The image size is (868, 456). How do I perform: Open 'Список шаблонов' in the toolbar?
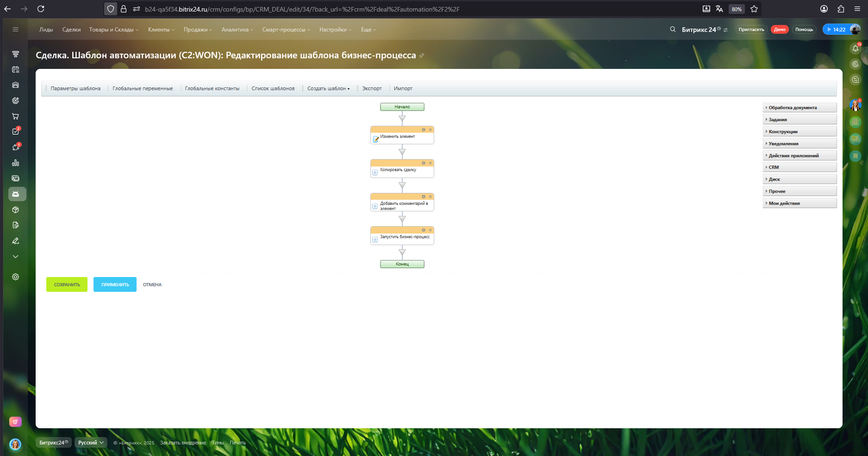coord(273,88)
